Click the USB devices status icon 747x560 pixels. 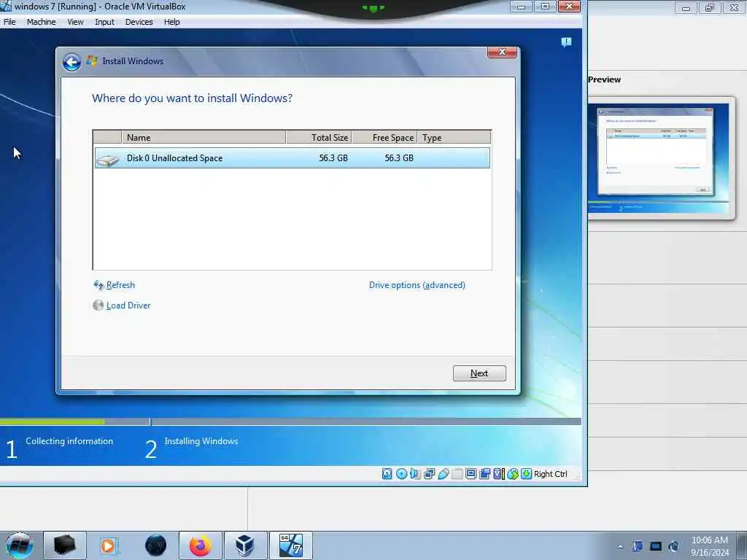443,474
